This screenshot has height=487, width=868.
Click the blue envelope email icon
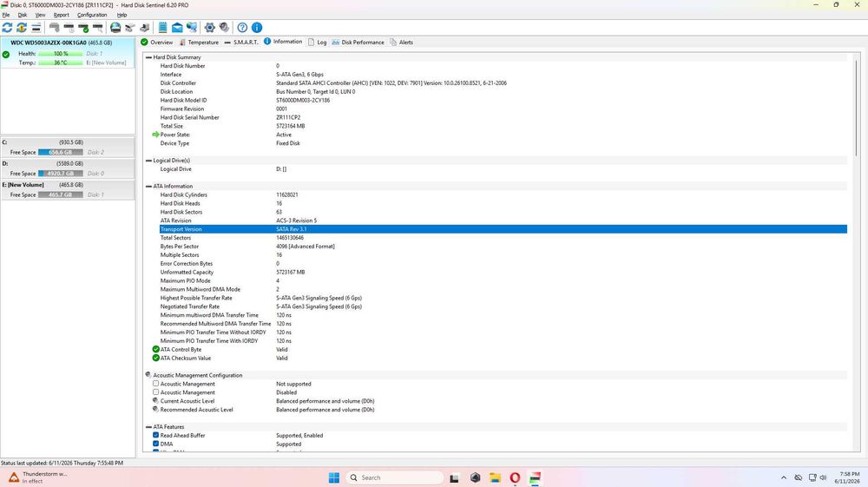coord(177,27)
